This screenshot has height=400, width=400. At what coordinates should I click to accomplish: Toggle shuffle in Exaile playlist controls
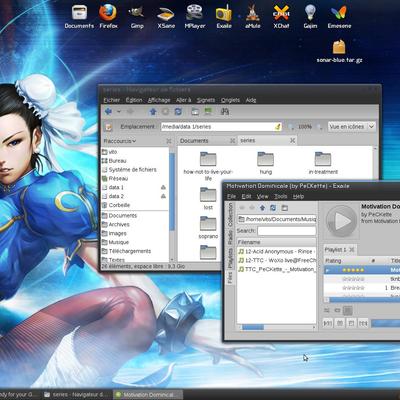click(327, 311)
